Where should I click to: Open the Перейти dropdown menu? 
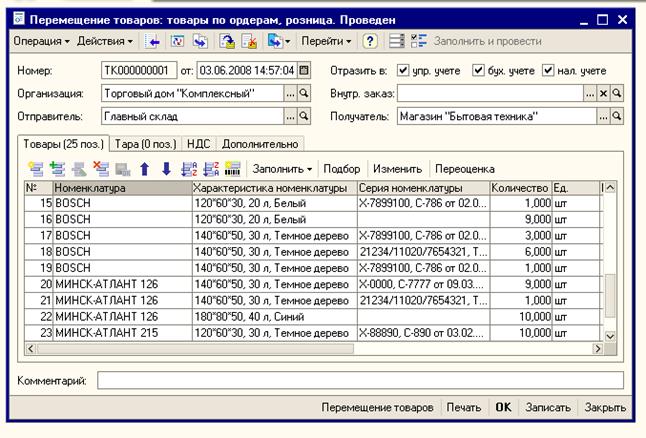[x=326, y=41]
